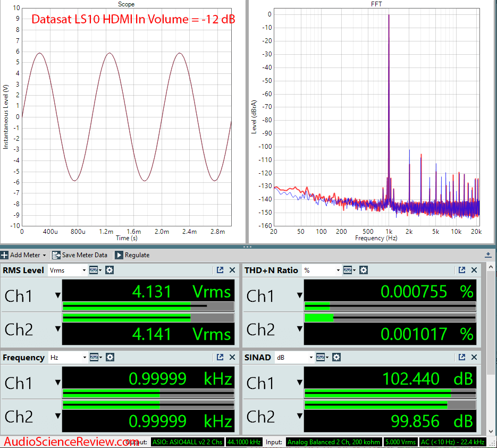
Task: Open the Frequency meter view-type icon
Action: (96, 357)
